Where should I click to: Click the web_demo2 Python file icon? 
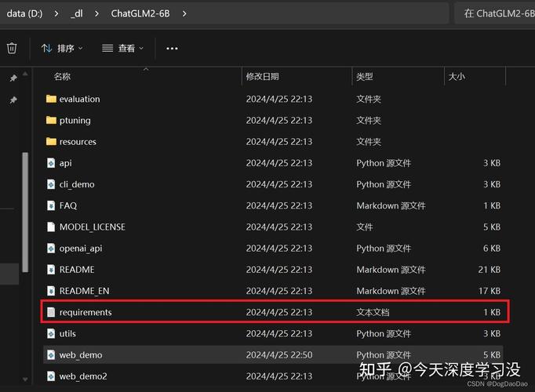click(51, 376)
